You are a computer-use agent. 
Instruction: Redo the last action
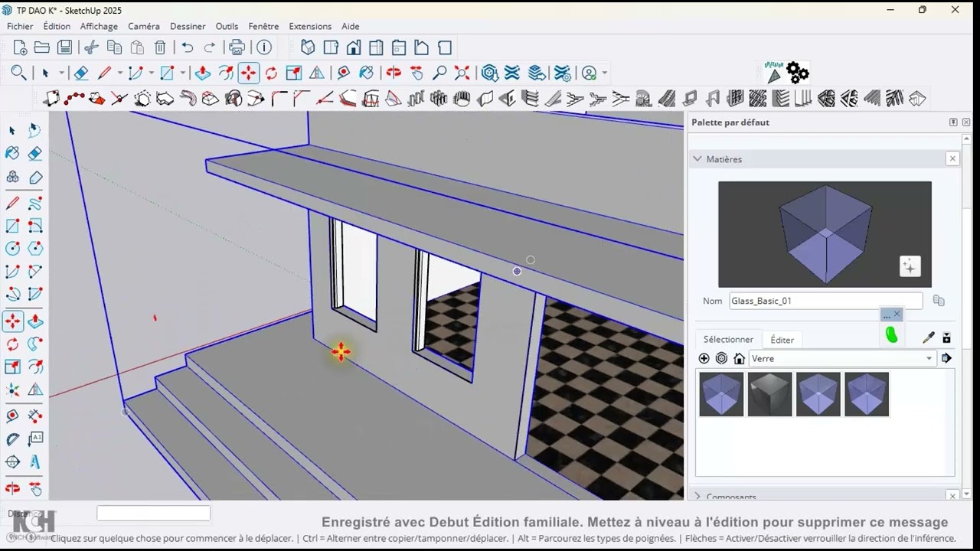click(210, 47)
